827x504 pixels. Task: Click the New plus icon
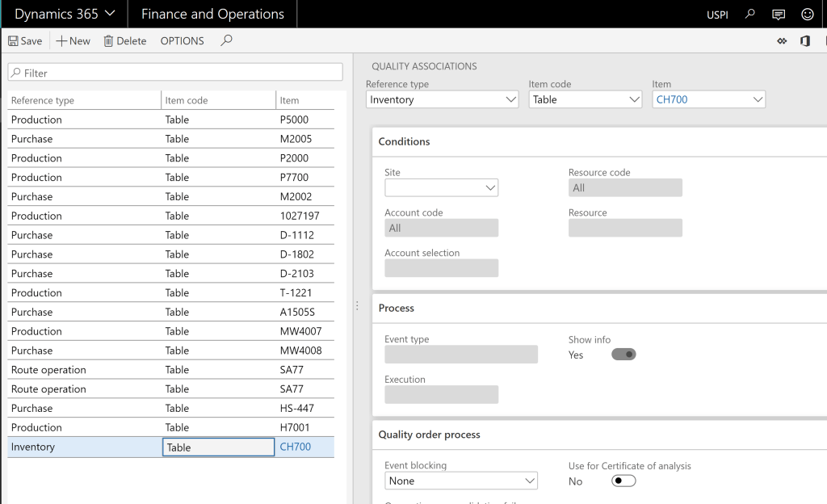[61, 41]
